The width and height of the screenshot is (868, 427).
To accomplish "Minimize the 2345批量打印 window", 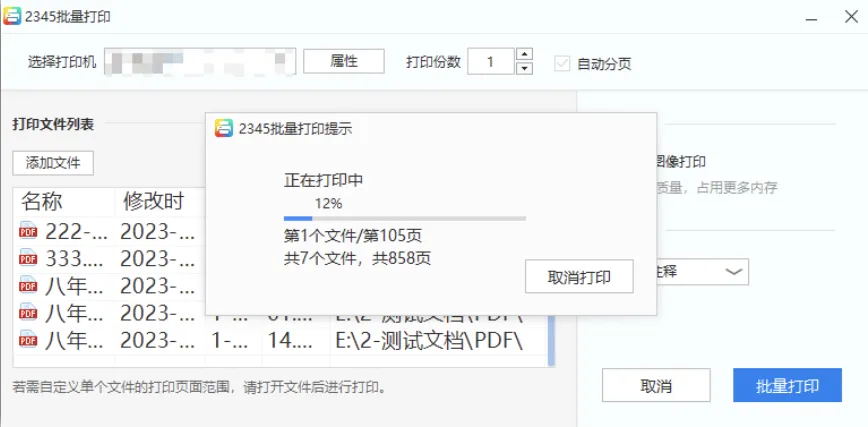I will (x=812, y=17).
